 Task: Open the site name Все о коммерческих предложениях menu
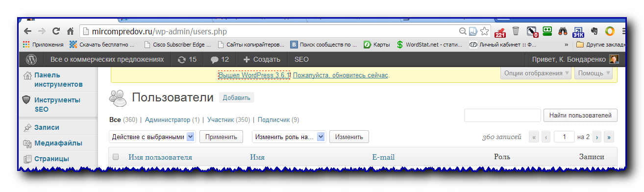pos(107,59)
